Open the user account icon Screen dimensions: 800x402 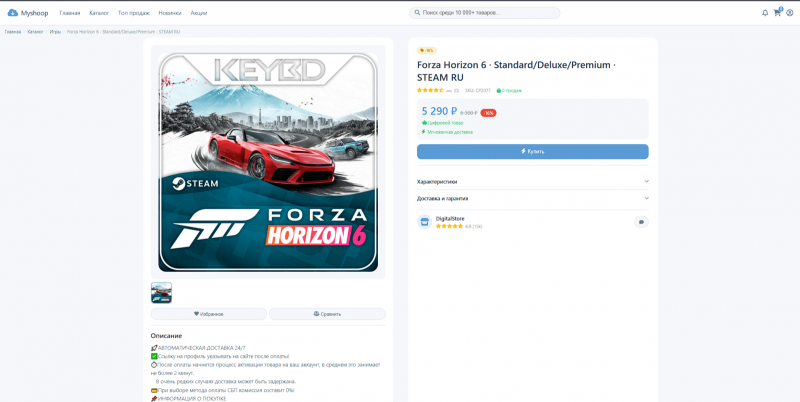[790, 13]
